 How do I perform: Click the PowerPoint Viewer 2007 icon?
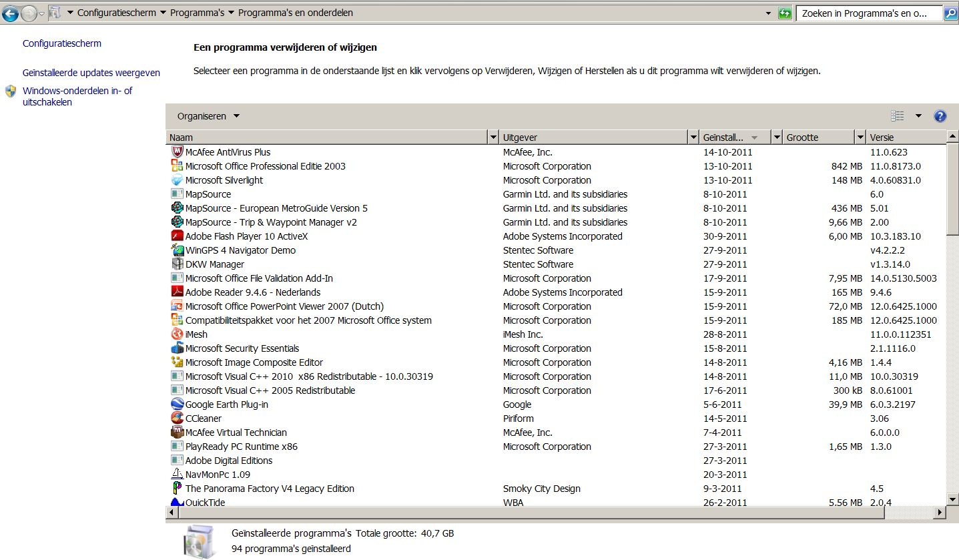(177, 306)
